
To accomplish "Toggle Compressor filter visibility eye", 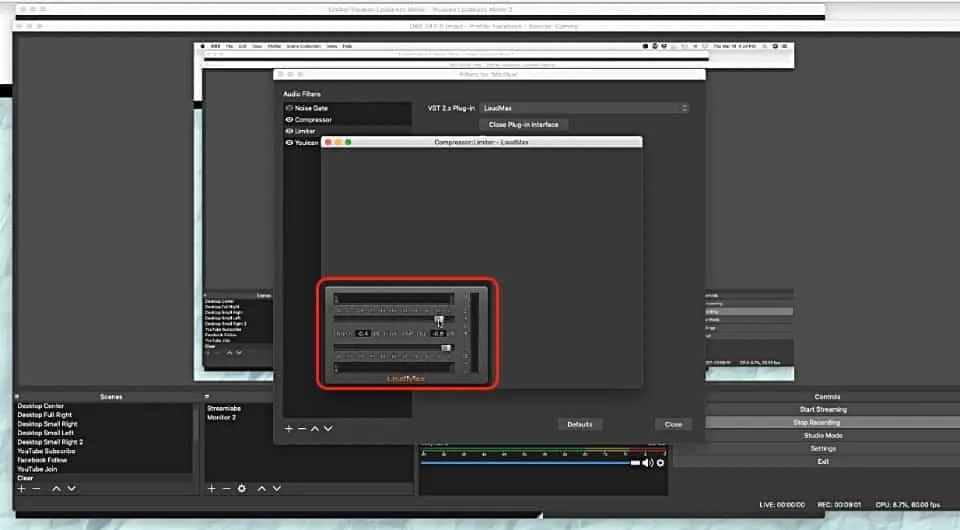I will click(289, 119).
